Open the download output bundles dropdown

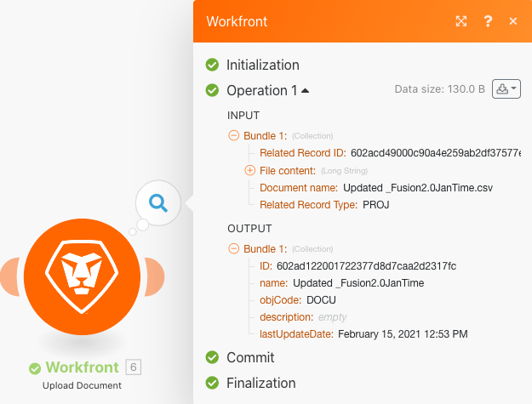pos(506,89)
